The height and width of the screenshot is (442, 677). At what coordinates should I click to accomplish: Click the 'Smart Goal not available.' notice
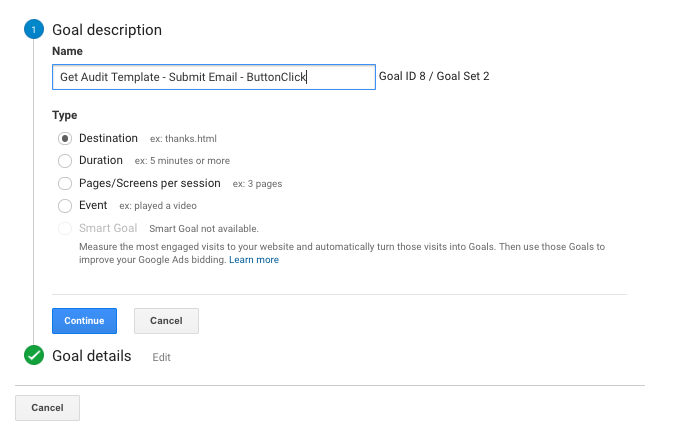[204, 229]
